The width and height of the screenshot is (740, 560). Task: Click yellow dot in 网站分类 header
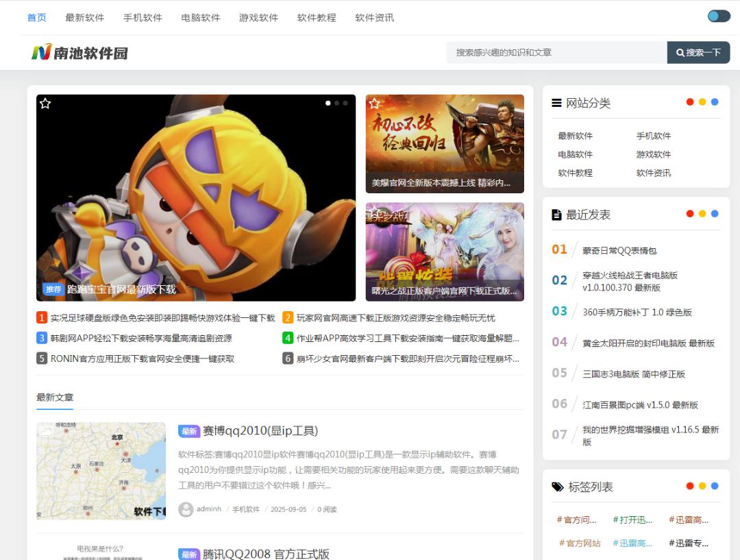(x=702, y=102)
